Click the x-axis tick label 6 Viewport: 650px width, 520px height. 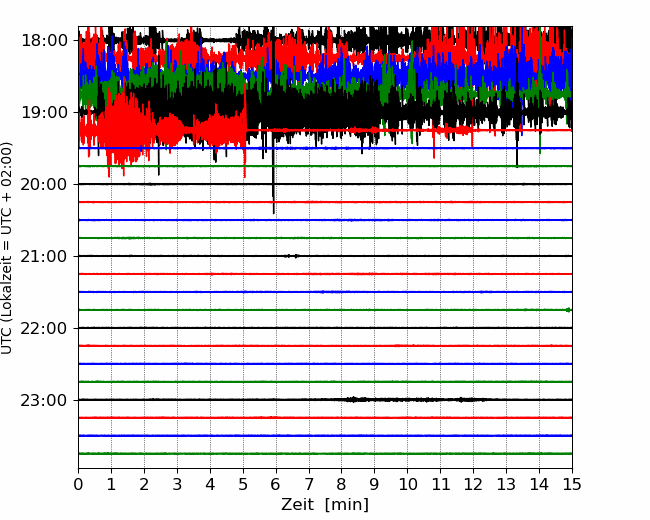(x=276, y=484)
